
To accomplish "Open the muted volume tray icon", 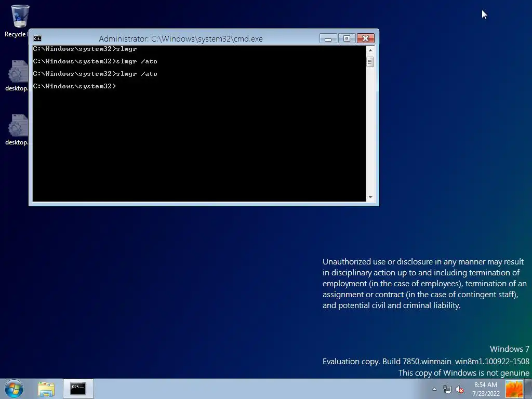I will click(x=460, y=389).
